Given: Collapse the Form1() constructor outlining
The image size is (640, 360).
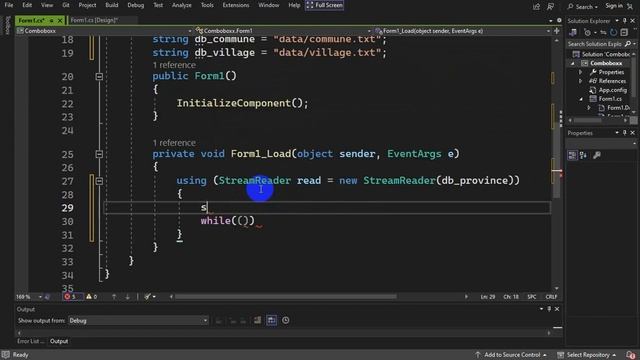Looking at the screenshot, I should (x=99, y=76).
